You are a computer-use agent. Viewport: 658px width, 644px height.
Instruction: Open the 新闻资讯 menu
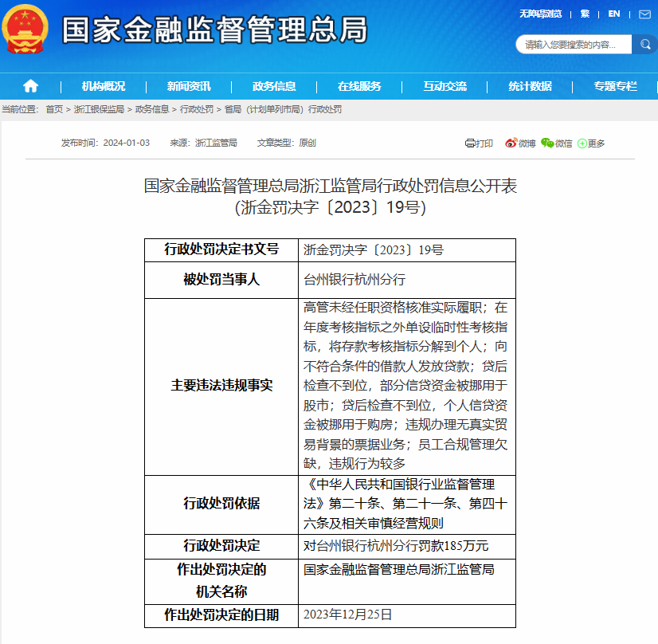[x=189, y=86]
